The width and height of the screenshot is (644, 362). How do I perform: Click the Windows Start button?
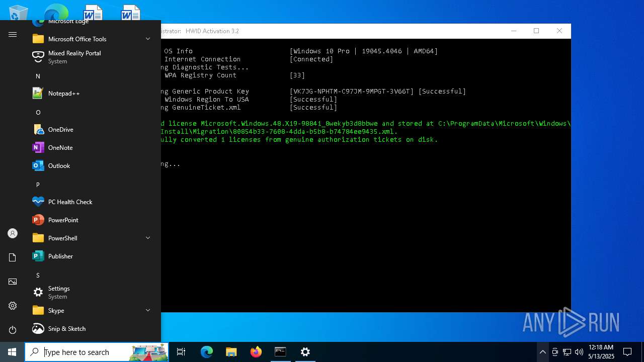12,352
